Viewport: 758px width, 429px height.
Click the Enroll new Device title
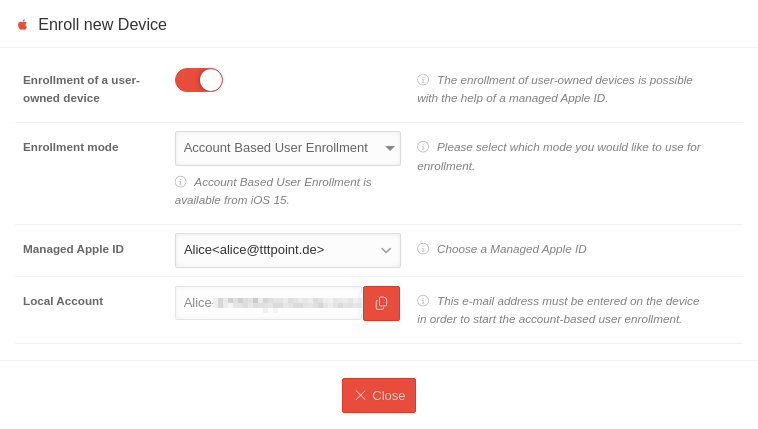[102, 25]
